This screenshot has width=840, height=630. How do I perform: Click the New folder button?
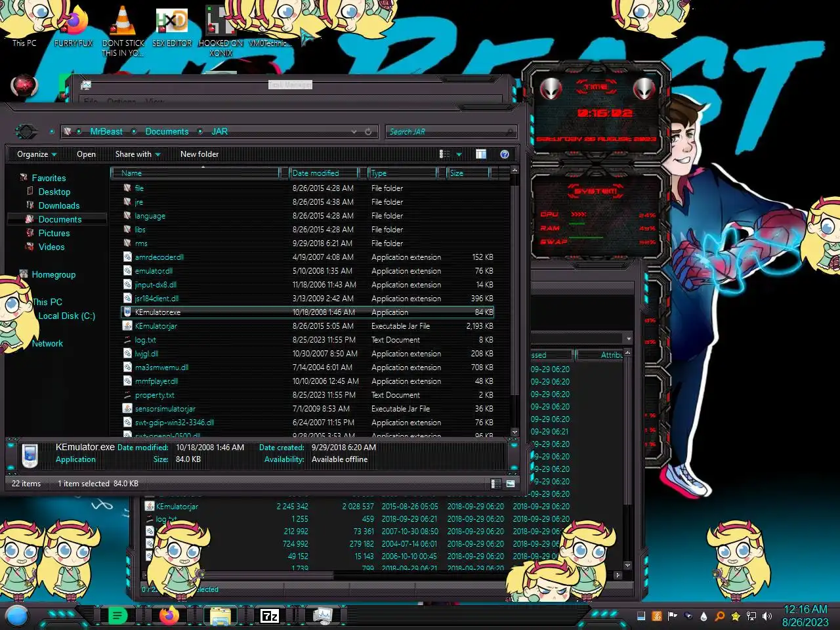click(199, 154)
